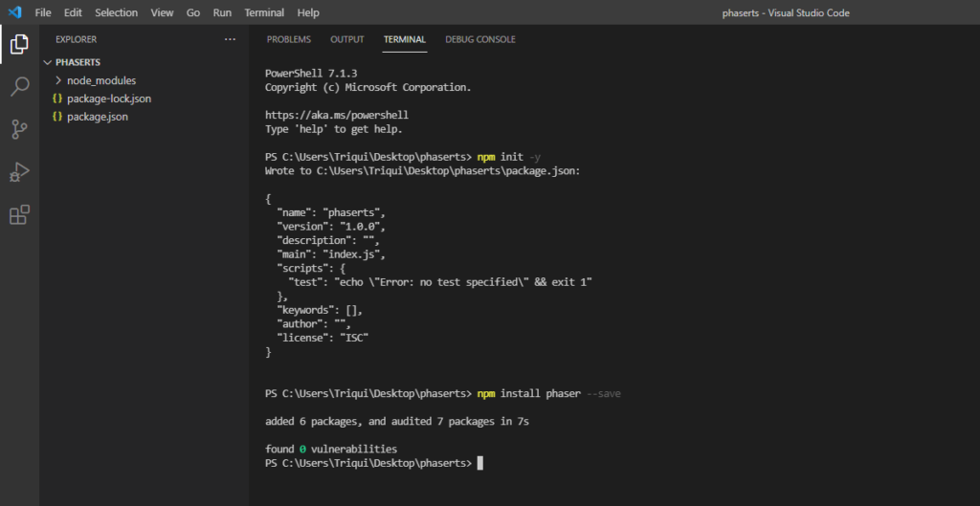Select the TERMINAL tab
The height and width of the screenshot is (506, 980).
tap(405, 39)
